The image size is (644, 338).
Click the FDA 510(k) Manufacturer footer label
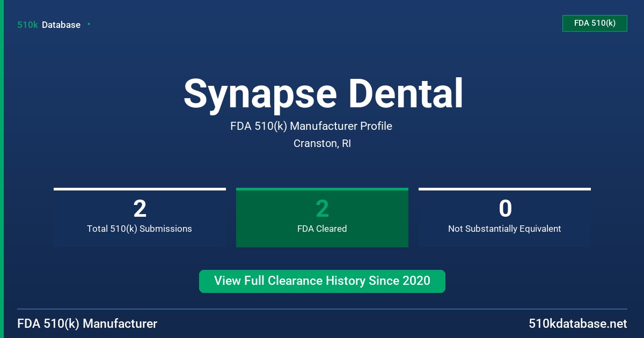click(87, 324)
